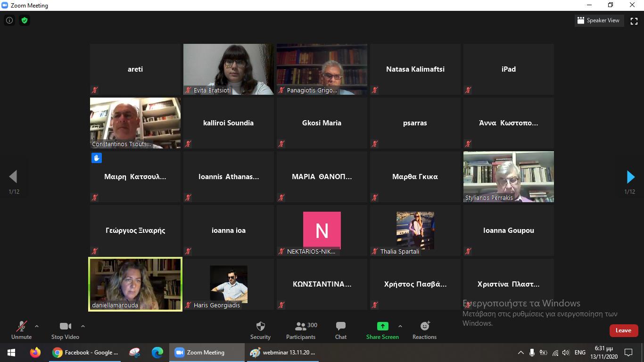The height and width of the screenshot is (362, 644).
Task: Switch to Speaker View
Action: [598, 21]
